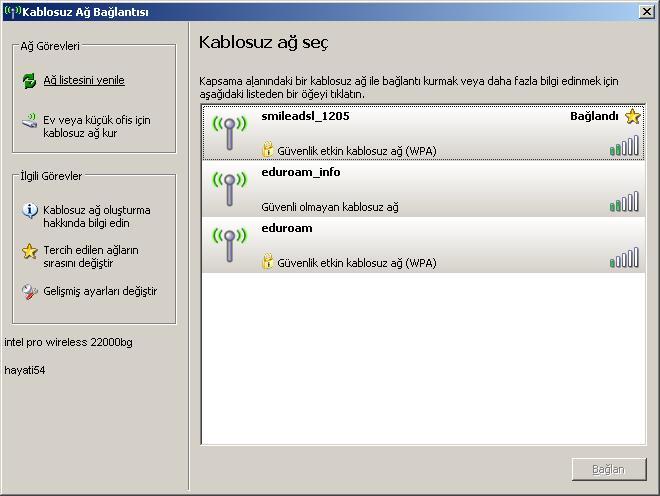The height and width of the screenshot is (496, 660).
Task: Select the smileadsl_1205 network name
Action: pyautogui.click(x=305, y=116)
